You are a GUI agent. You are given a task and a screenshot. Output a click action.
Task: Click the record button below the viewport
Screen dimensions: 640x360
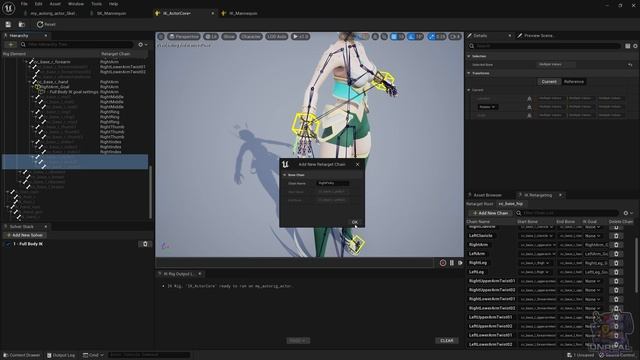click(x=443, y=263)
